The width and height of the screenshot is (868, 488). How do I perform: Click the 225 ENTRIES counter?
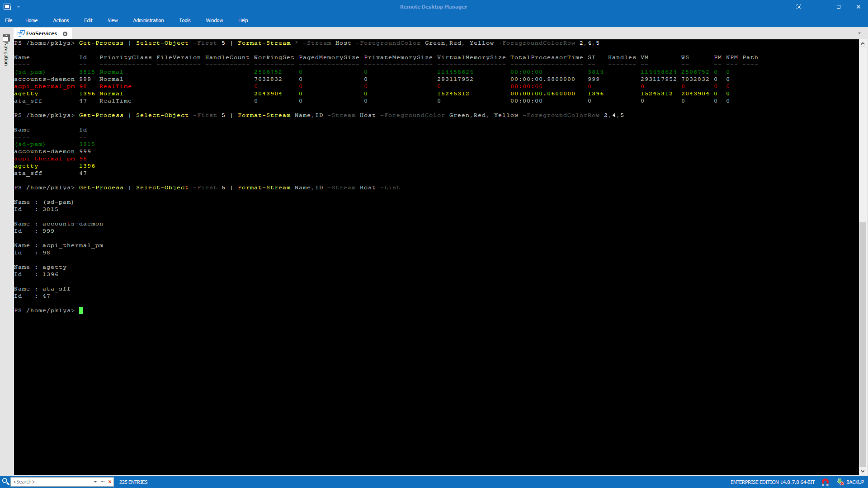133,482
